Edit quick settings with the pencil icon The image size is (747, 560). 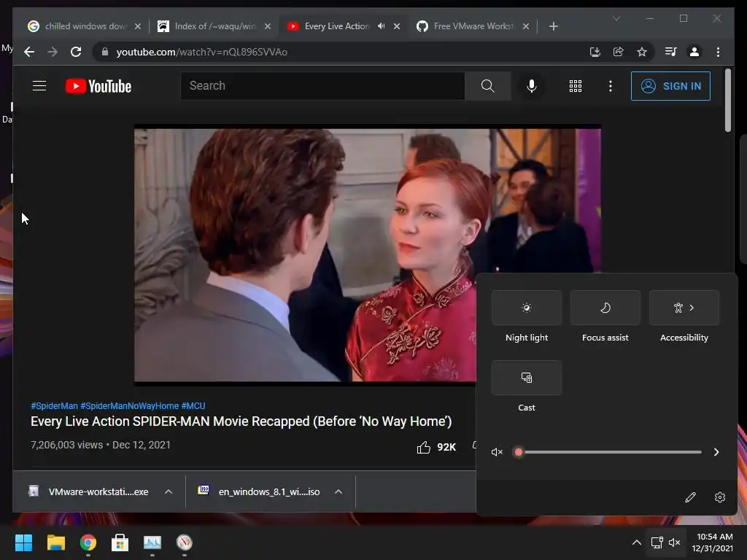[x=690, y=497]
